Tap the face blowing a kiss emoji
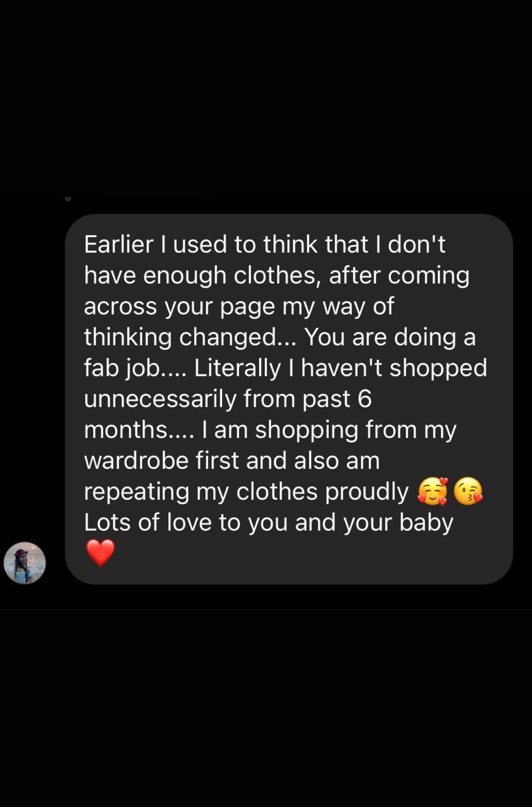 pos(468,491)
